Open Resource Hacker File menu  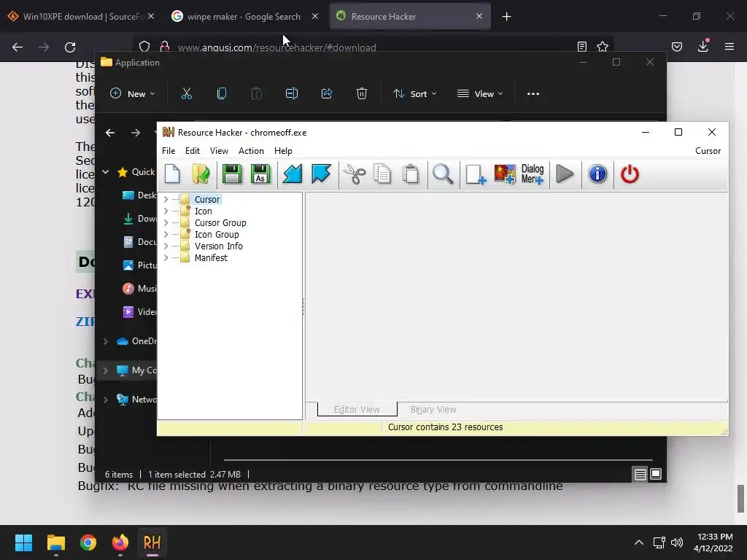[x=169, y=151]
